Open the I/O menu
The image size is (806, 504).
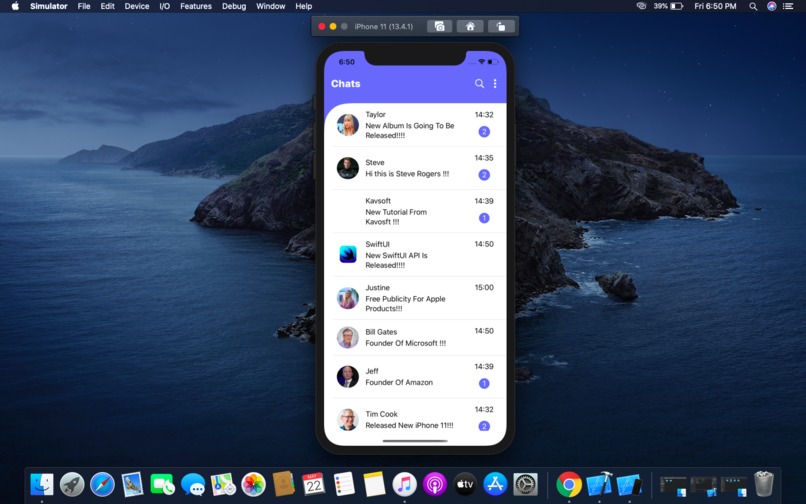pos(164,6)
